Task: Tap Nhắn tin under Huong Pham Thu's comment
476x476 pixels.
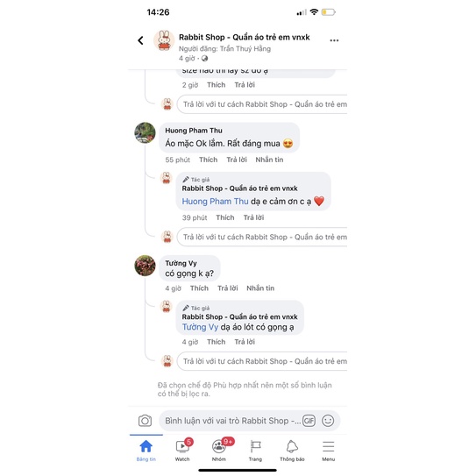Action: [x=269, y=160]
